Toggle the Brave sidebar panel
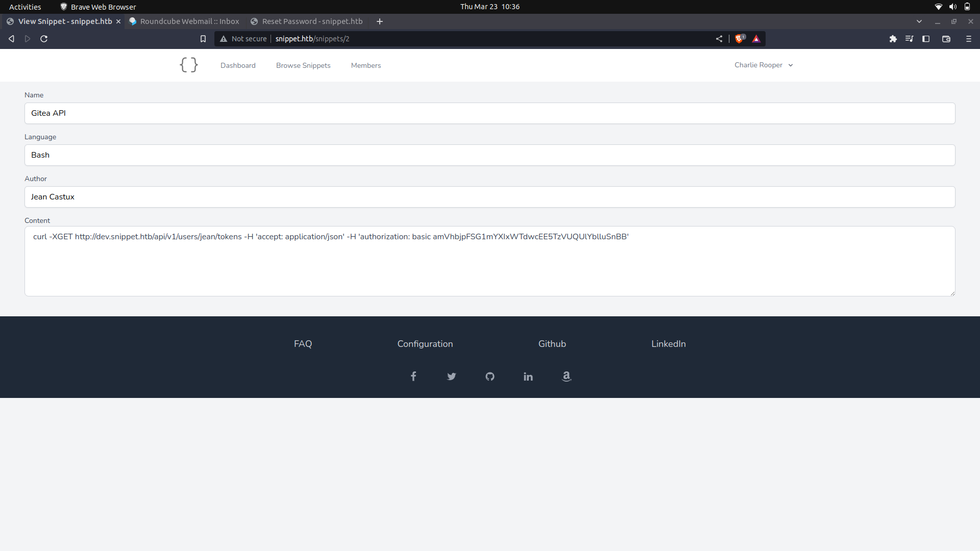This screenshot has height=551, width=980. [x=926, y=38]
